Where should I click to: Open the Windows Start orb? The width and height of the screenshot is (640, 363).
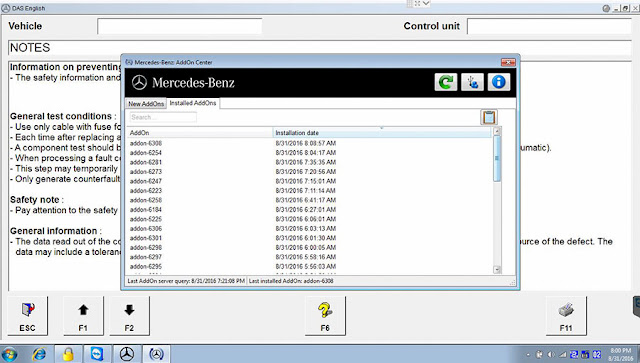[x=9, y=354]
